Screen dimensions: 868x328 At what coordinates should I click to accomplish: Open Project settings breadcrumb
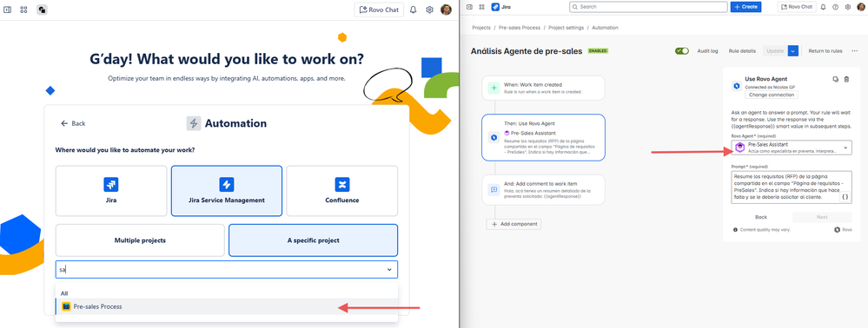point(567,27)
